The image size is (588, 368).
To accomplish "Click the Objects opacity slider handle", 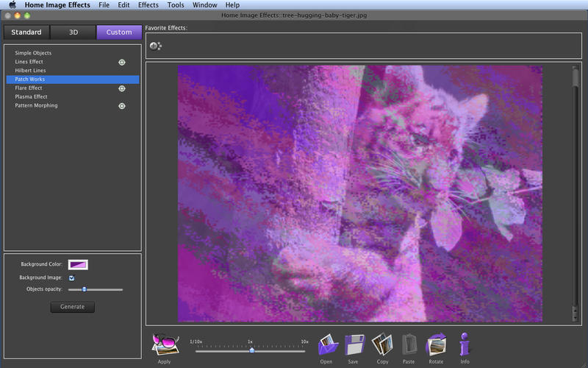I will tap(85, 290).
